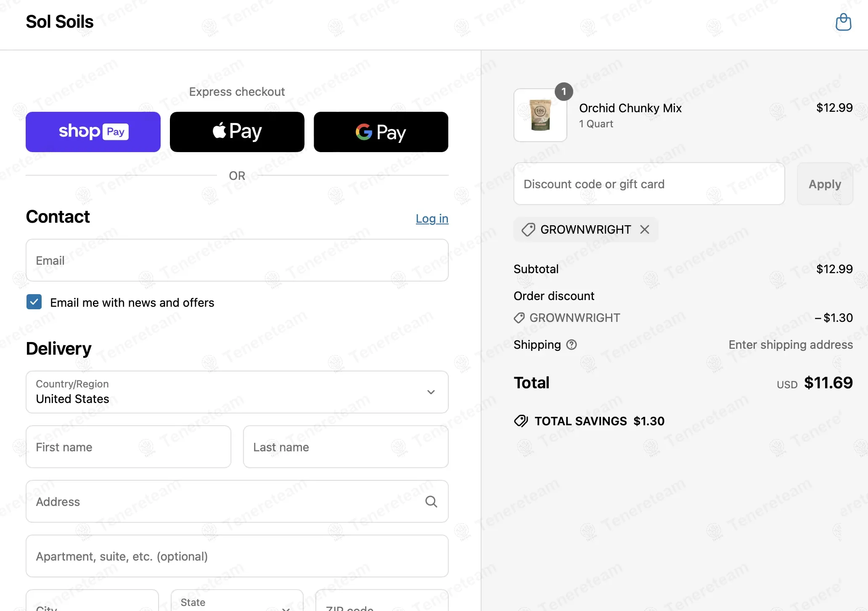Open the shopping bag cart icon
This screenshot has width=868, height=611.
[843, 22]
